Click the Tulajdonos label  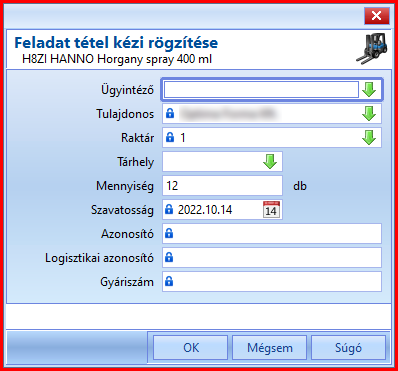pyautogui.click(x=125, y=114)
